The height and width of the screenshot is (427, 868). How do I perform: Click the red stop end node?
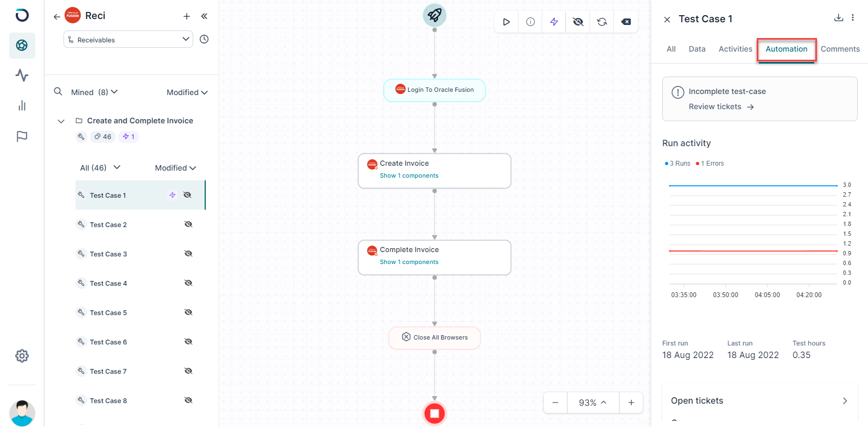click(x=434, y=413)
